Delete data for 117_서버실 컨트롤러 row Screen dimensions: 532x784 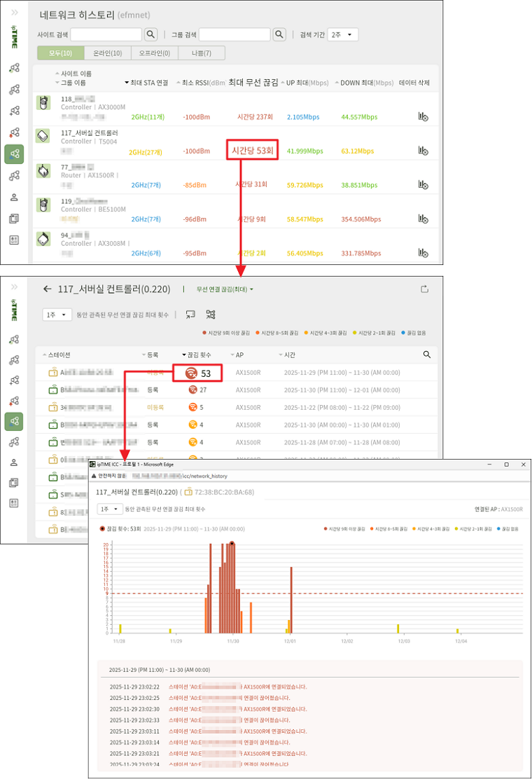[x=423, y=150]
